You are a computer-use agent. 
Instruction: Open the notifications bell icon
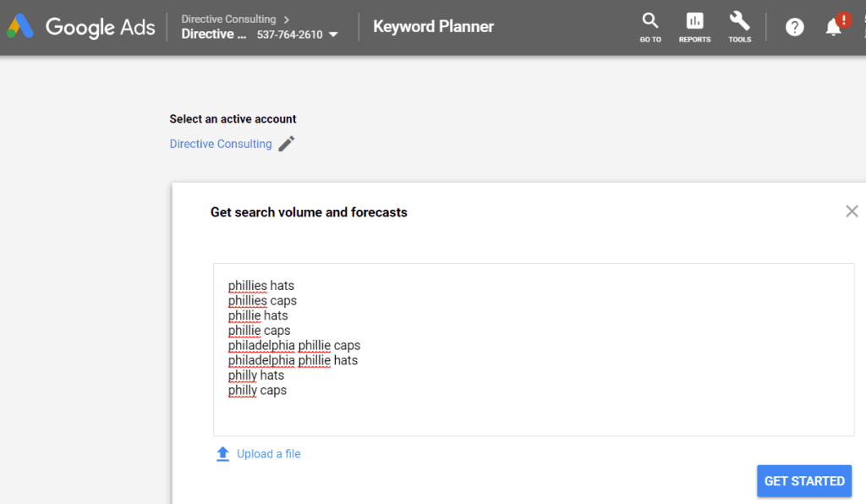[x=833, y=27]
